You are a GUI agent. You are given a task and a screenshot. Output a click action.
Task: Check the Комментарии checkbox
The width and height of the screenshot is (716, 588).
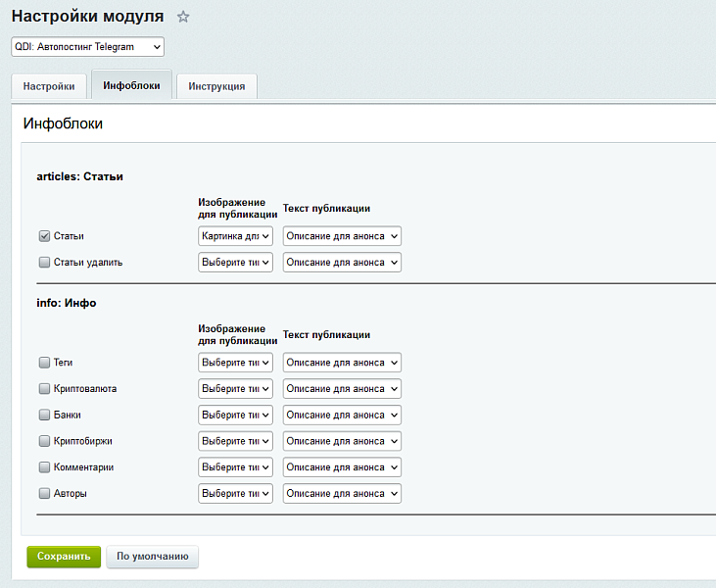coord(44,467)
